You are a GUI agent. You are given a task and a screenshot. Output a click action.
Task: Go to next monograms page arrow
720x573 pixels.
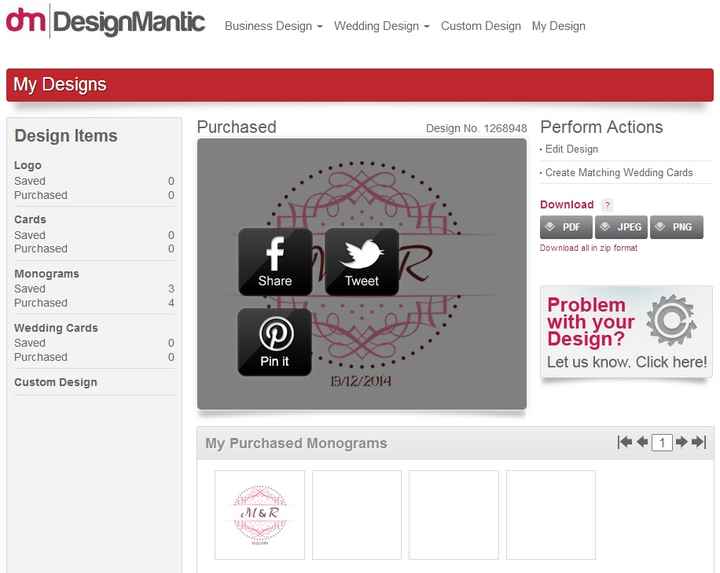tap(681, 442)
